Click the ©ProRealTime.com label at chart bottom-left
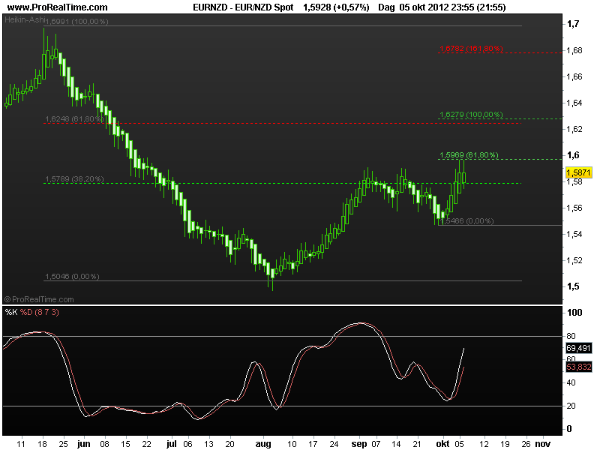Image resolution: width=600 pixels, height=450 pixels. [x=39, y=299]
